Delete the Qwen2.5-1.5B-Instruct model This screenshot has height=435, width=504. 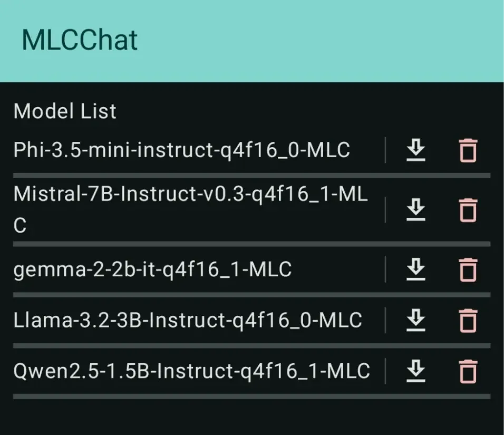click(467, 370)
